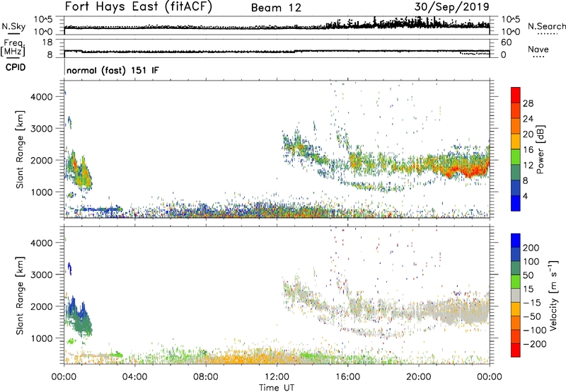This screenshot has width=566, height=392.
Task: Click the '−200' value on the velocity color bar
Action: [535, 344]
